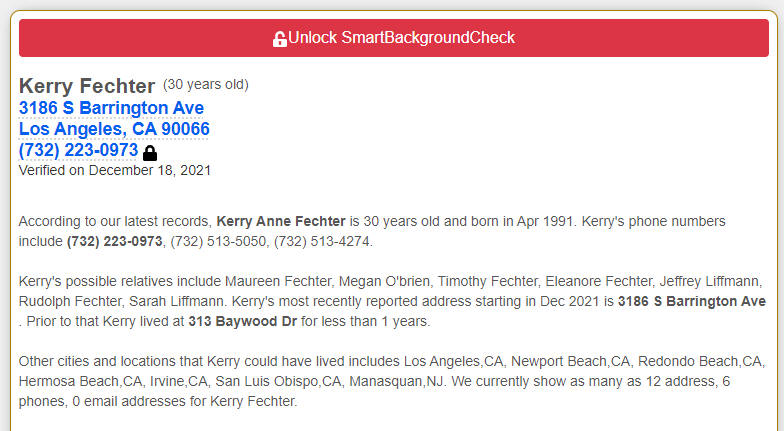Click the Kerry Fechter name heading
This screenshot has height=431, width=784.
87,86
